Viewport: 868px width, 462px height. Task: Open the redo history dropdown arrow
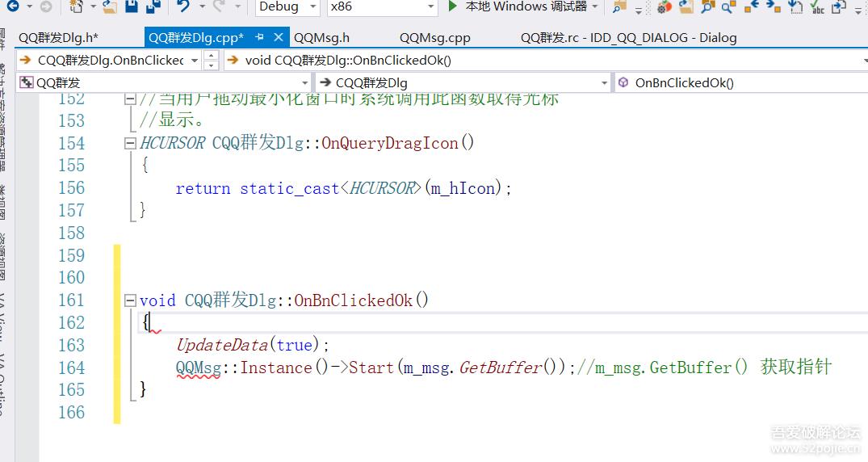coord(238,6)
